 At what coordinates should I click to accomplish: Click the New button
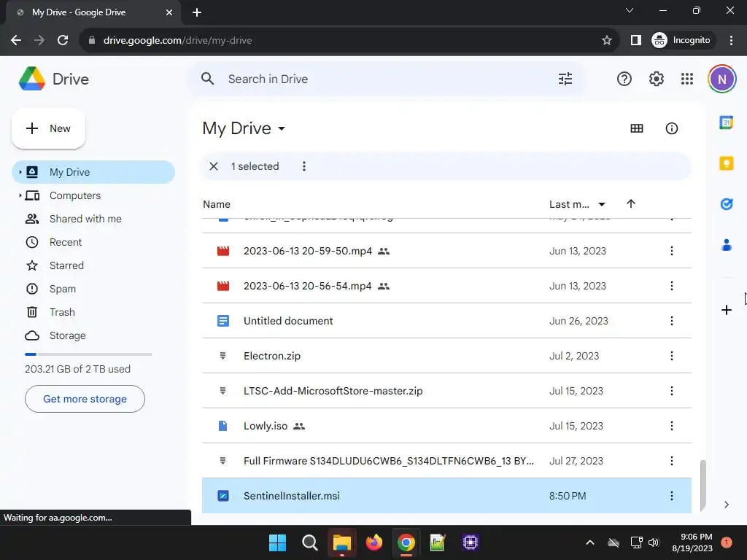pyautogui.click(x=48, y=128)
